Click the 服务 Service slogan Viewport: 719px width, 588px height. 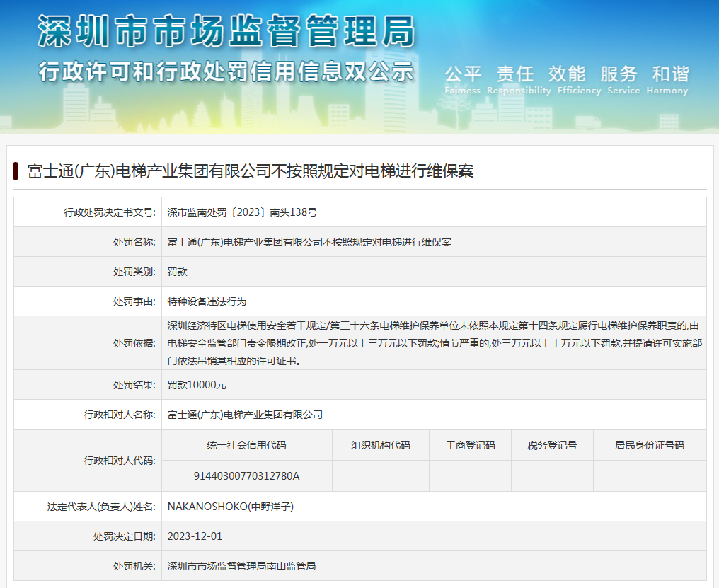(623, 80)
